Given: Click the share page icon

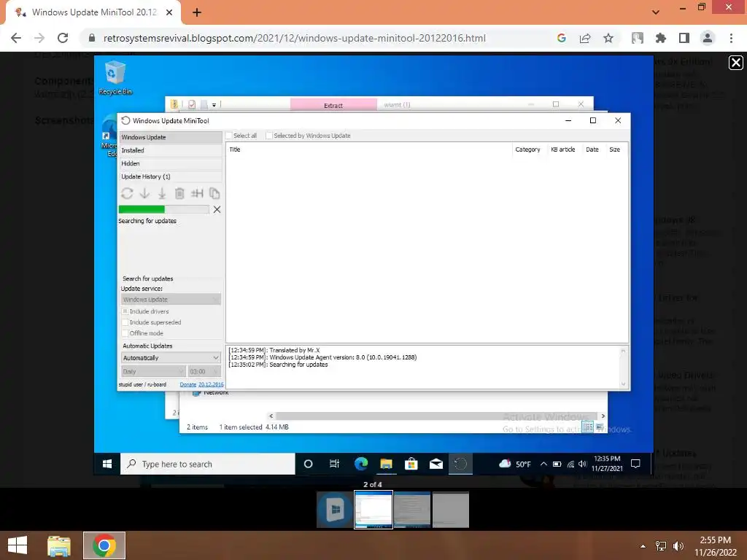Looking at the screenshot, I should tap(585, 38).
